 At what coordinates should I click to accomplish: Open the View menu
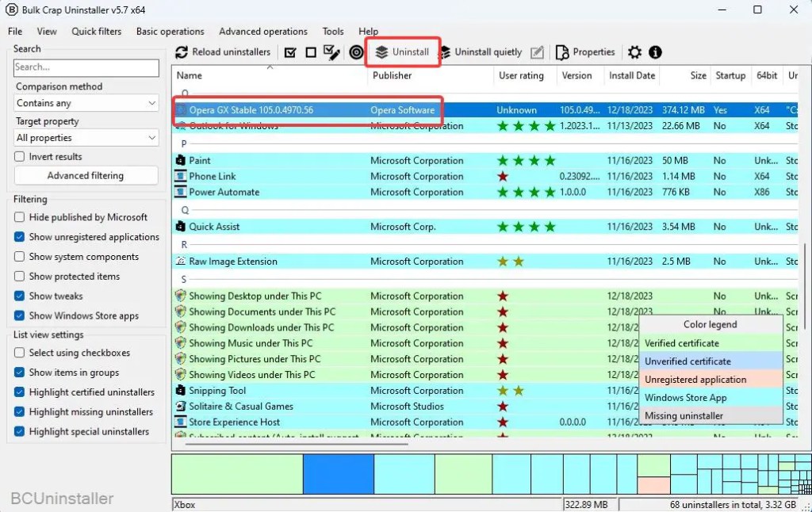[47, 31]
